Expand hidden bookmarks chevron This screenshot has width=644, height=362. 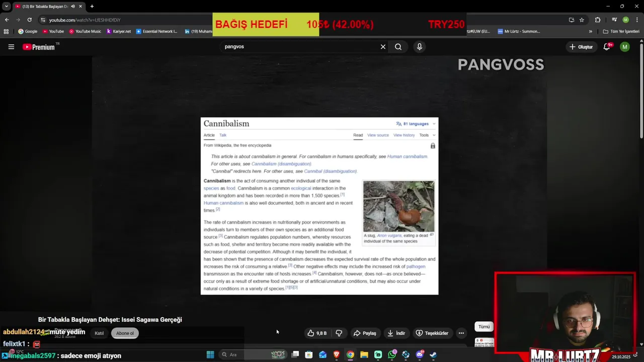(x=591, y=31)
